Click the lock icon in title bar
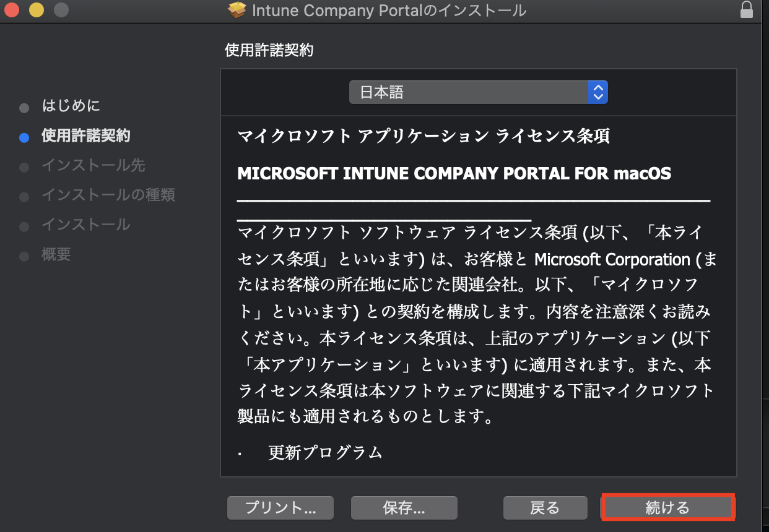 pos(747,9)
